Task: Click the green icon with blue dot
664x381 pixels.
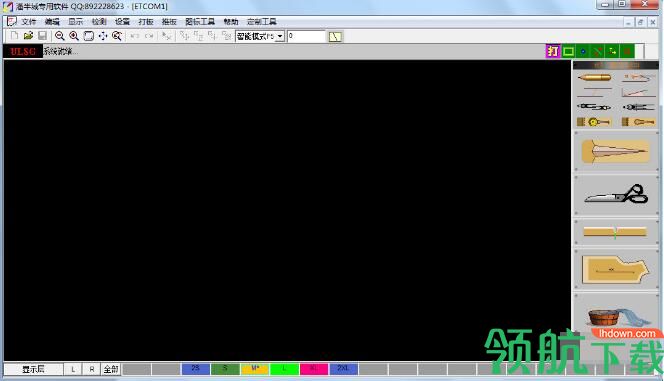Action: click(x=583, y=52)
